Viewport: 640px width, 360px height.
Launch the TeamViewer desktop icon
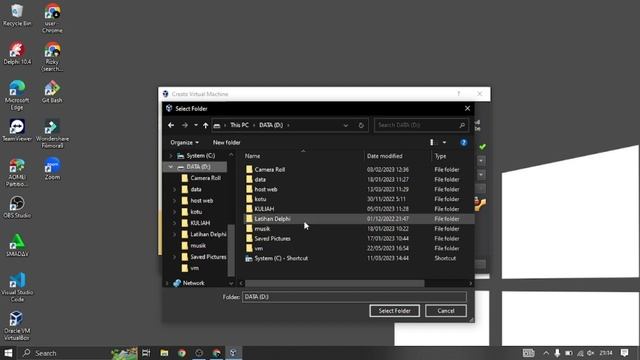[x=17, y=130]
